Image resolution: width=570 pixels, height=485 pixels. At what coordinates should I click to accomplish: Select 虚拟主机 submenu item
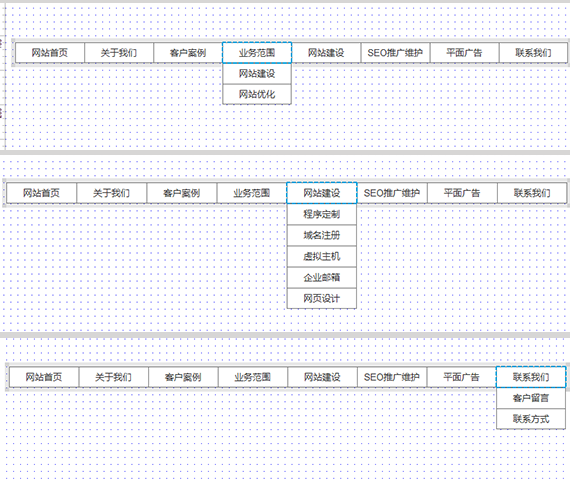pos(322,257)
